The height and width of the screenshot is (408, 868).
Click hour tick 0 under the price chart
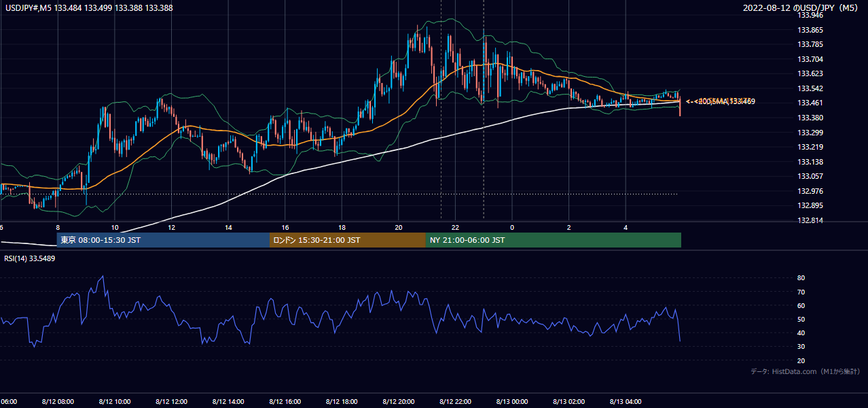point(512,228)
